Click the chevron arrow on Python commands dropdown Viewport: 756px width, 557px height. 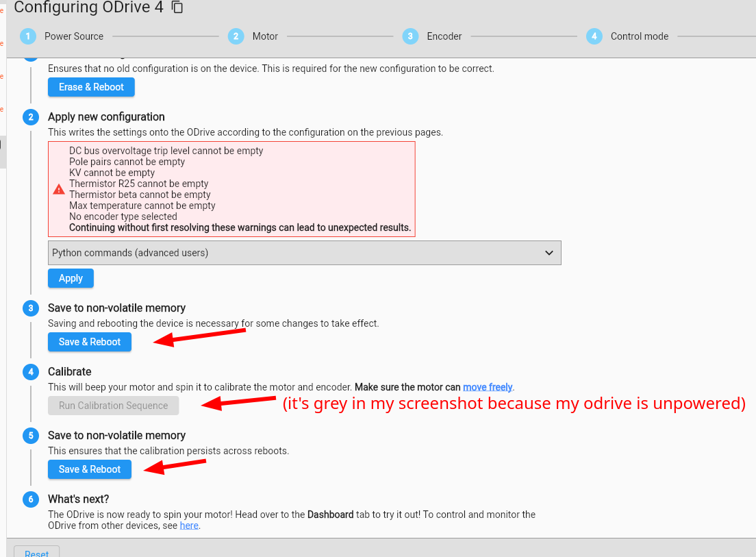pos(549,253)
